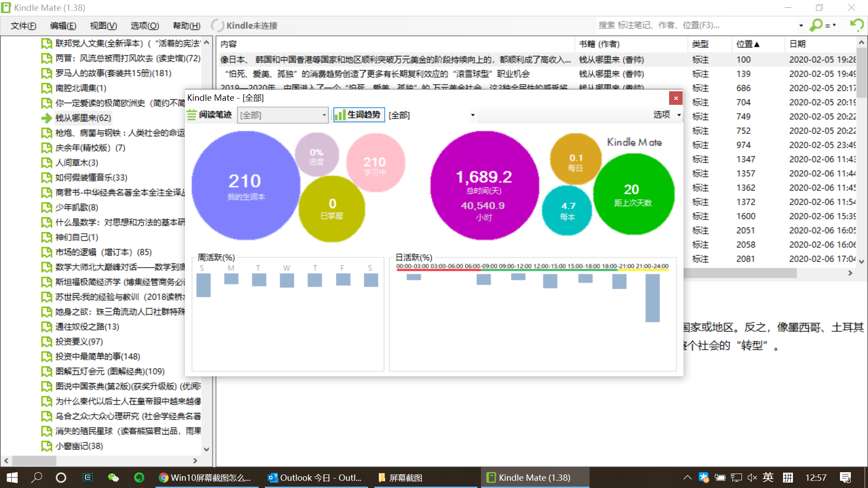This screenshot has height=488, width=868.
Task: Click the green arrow icon beside 钱从哪里来
Action: (46, 118)
